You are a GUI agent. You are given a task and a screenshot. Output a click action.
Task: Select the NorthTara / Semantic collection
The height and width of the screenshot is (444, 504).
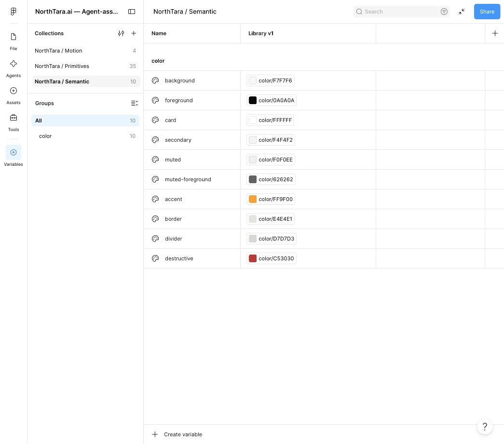[85, 81]
